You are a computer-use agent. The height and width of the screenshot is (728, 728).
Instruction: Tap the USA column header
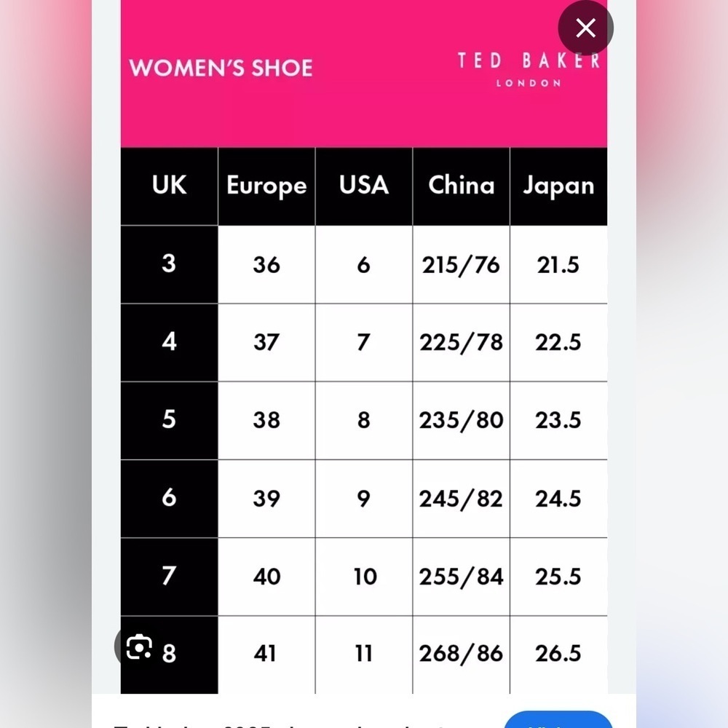coord(363,186)
